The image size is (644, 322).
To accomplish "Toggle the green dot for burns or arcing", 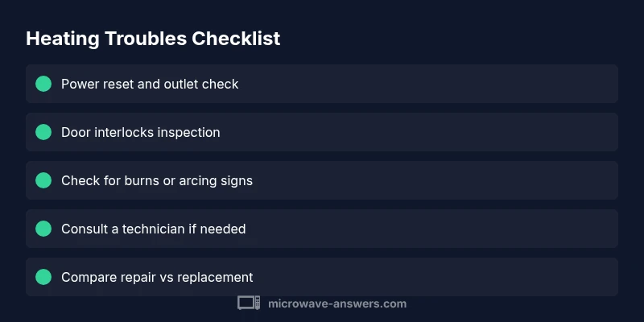I will (43, 180).
